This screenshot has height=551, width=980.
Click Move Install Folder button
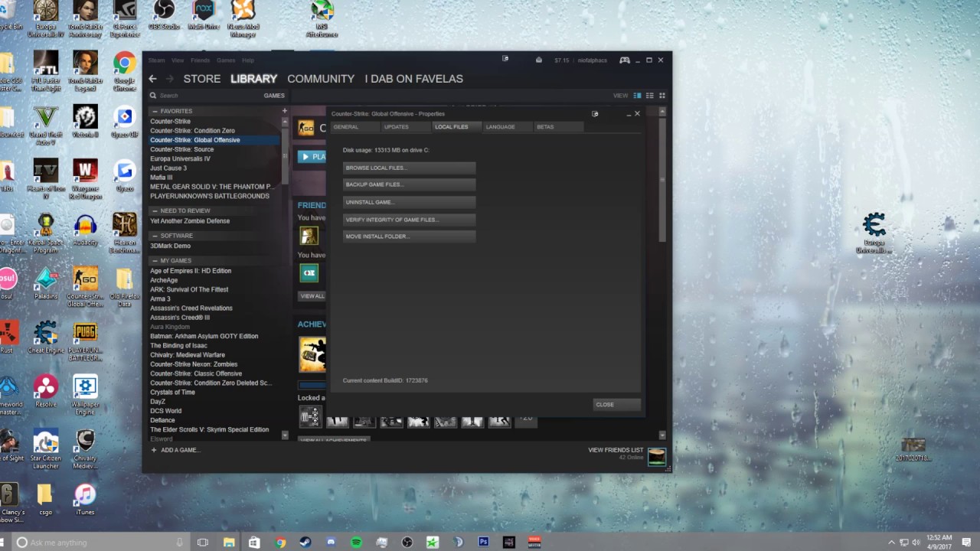coord(410,236)
